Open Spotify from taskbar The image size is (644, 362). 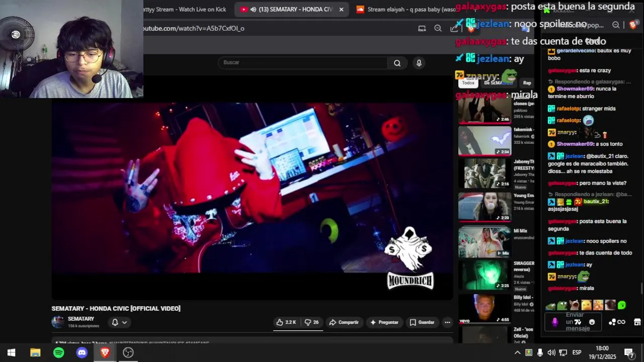click(x=59, y=352)
